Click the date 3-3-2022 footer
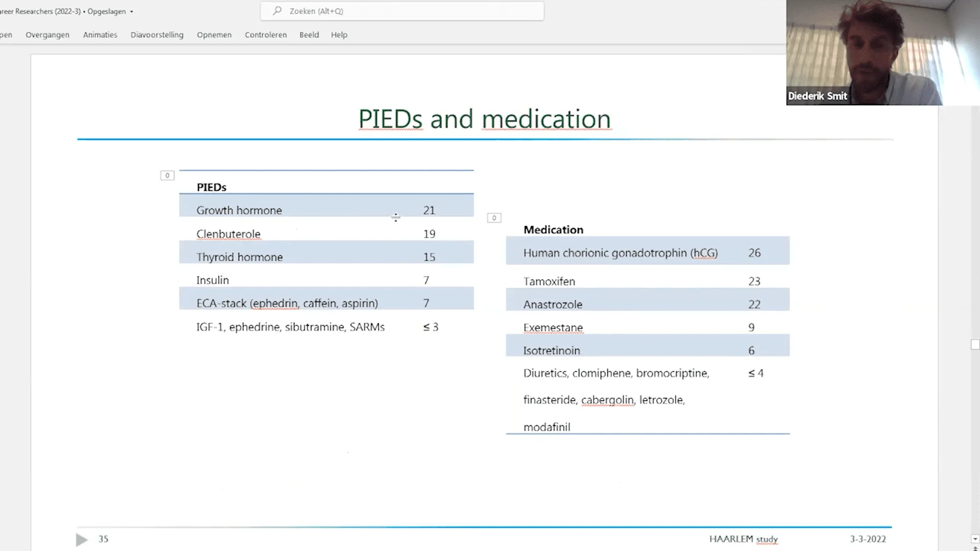Viewport: 980px width, 551px height. 868,539
